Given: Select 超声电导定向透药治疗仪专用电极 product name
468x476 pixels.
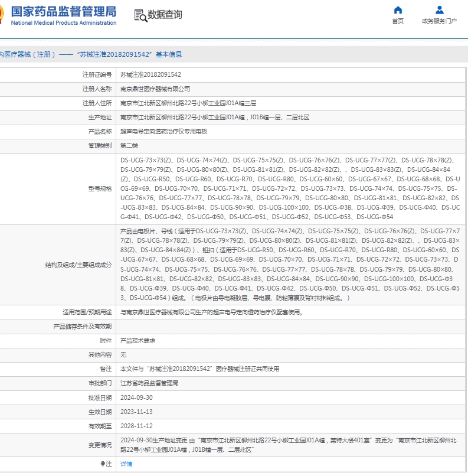Looking at the screenshot, I should (164, 132).
